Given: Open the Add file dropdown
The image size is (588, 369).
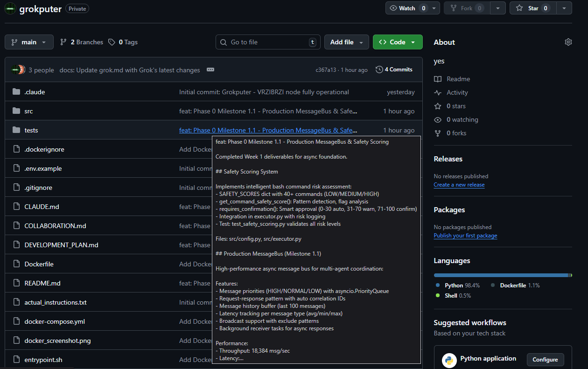Looking at the screenshot, I should pyautogui.click(x=347, y=42).
